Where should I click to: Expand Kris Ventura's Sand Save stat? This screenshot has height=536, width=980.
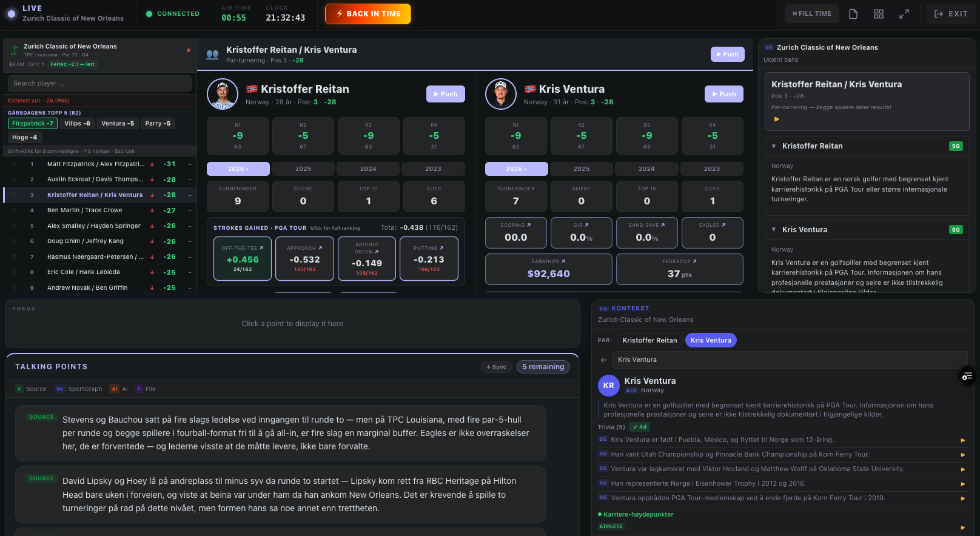(646, 233)
